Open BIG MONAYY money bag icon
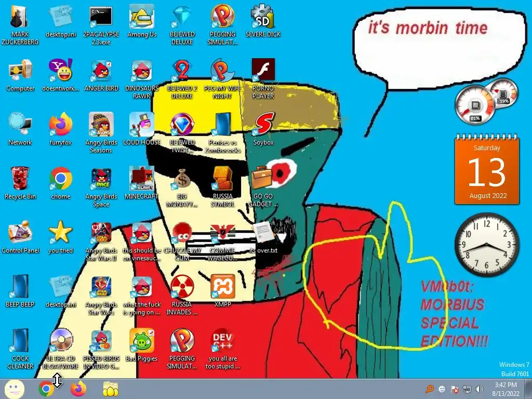Screen dimensions: 532x399 (182, 179)
